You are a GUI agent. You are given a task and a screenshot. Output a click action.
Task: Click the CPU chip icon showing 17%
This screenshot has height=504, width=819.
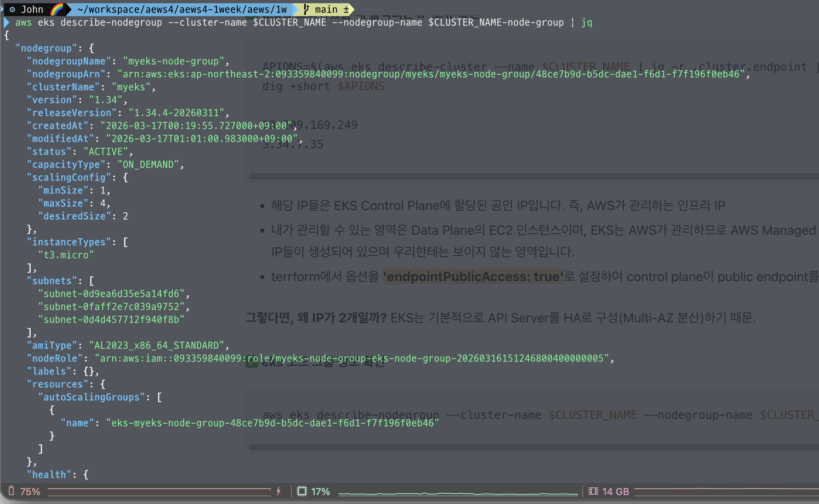coord(302,491)
